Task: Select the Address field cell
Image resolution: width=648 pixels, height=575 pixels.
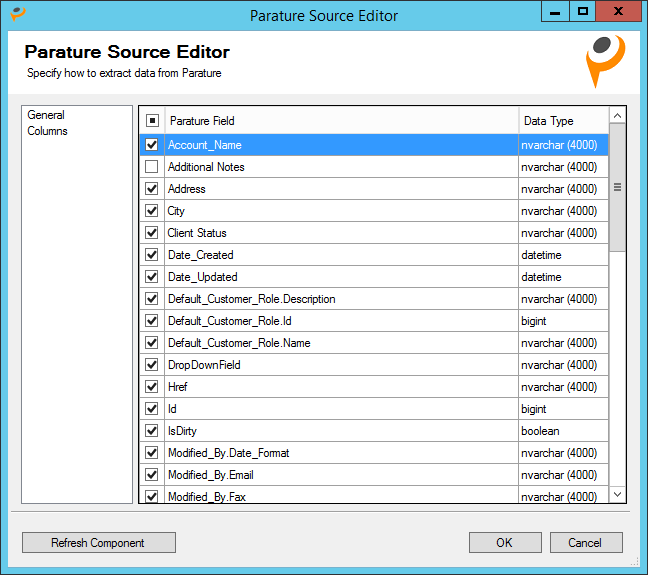Action: click(x=341, y=188)
